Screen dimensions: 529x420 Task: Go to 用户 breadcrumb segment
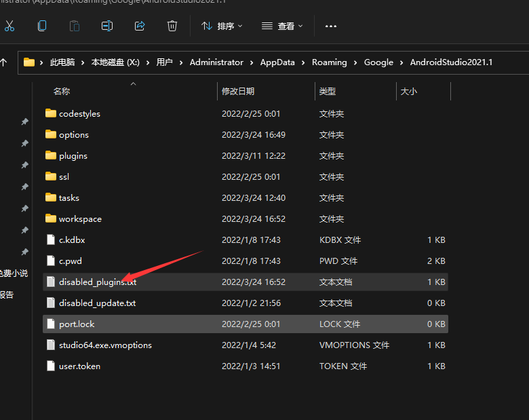164,62
